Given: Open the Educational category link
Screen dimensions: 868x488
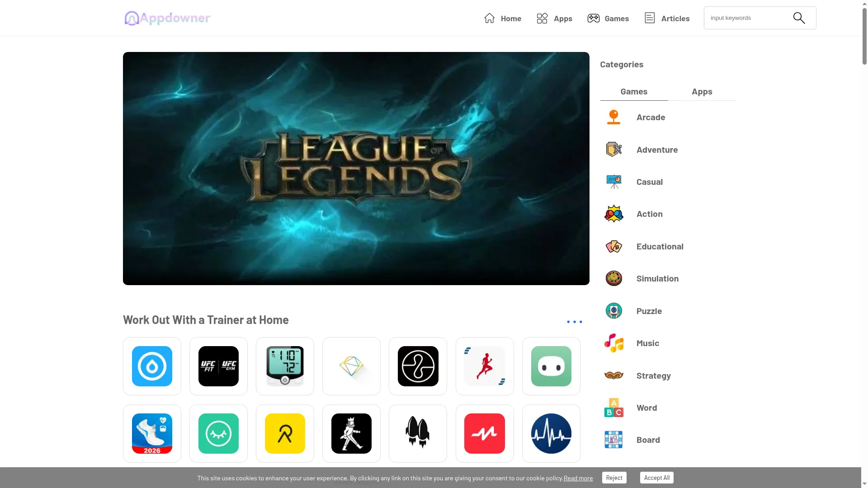Looking at the screenshot, I should (660, 246).
